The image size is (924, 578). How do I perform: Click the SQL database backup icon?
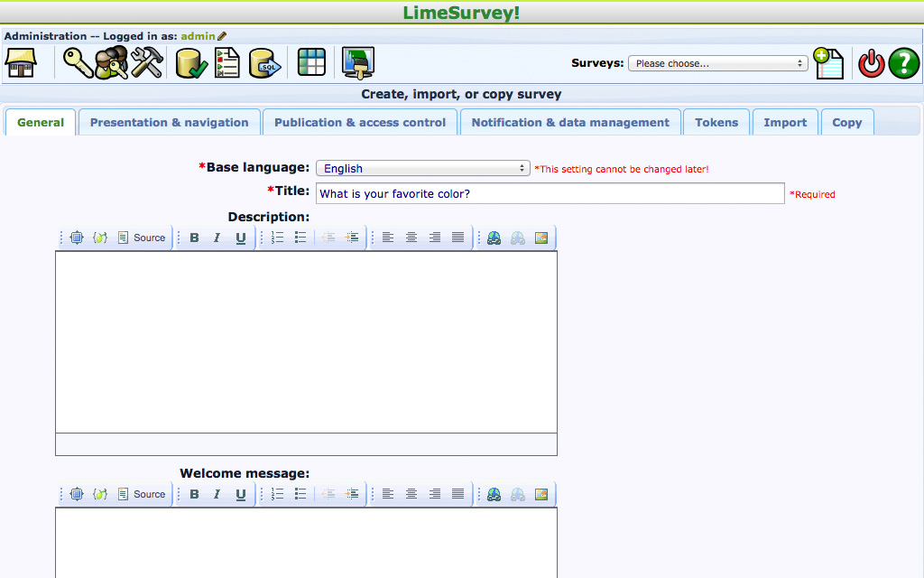[x=264, y=63]
